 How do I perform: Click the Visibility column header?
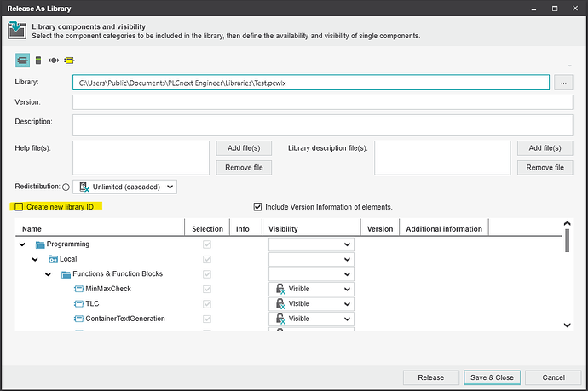[x=311, y=228]
